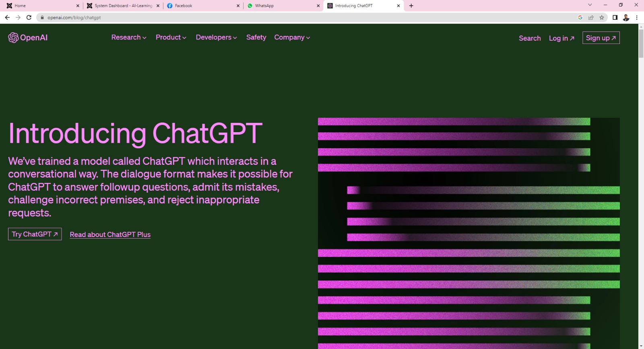644x349 pixels.
Task: Open the share page icon in address bar
Action: coord(591,17)
